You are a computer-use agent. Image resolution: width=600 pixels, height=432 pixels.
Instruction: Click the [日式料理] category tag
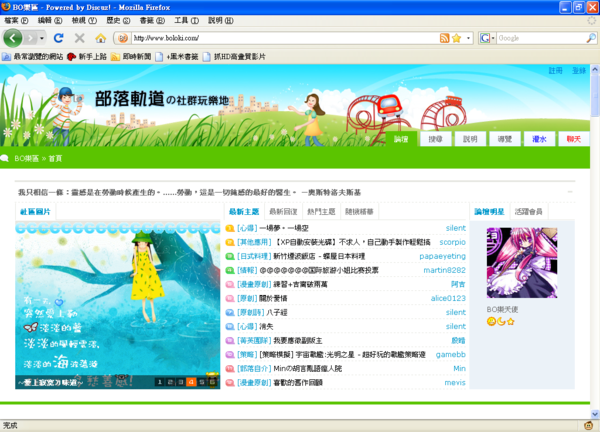pyautogui.click(x=254, y=256)
